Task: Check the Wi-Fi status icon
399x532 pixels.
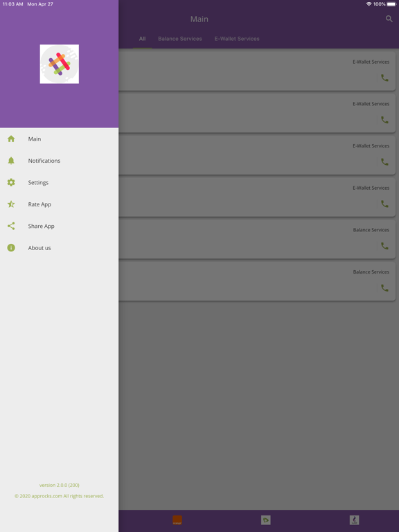Action: (x=369, y=4)
